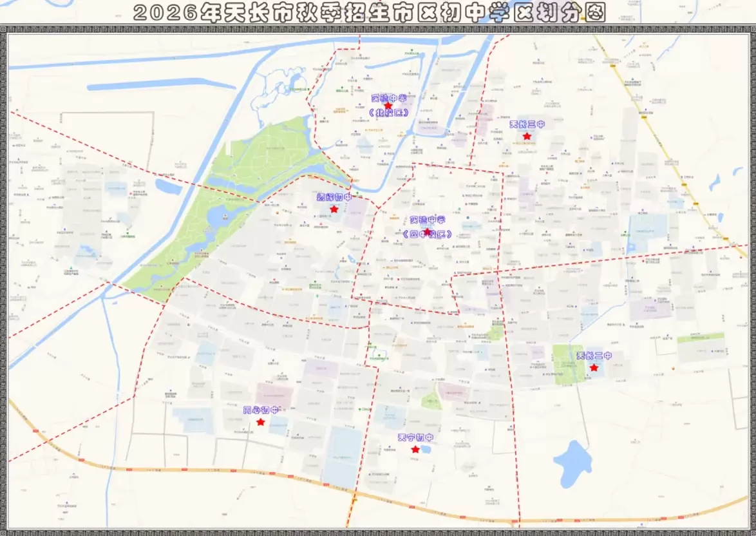Click the red star under 炳辉初中

coord(334,209)
